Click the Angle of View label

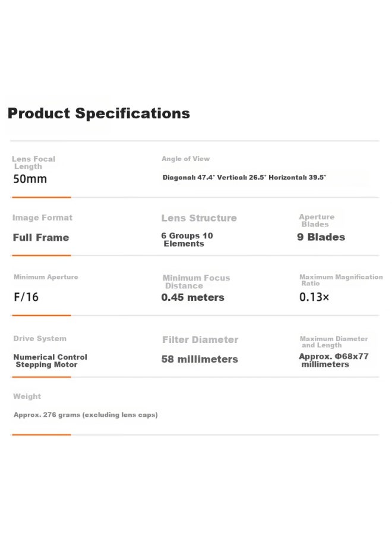186,159
